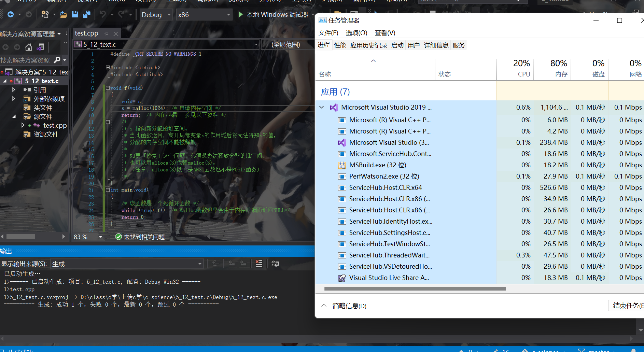Select Visual Studio Live Share process row
This screenshot has width=644, height=352.
(479, 278)
